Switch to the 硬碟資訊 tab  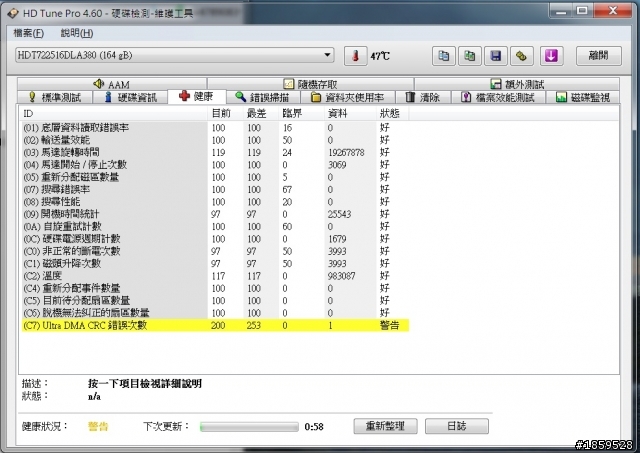[x=131, y=97]
